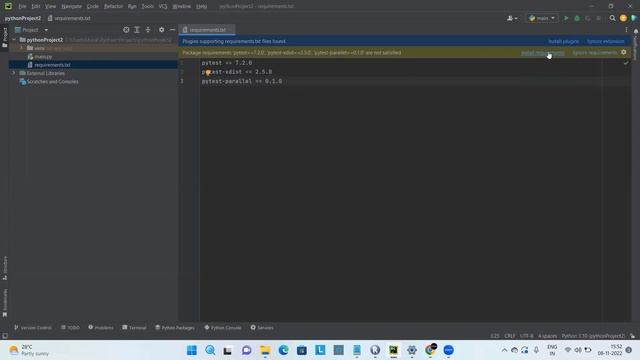This screenshot has width=640, height=360.
Task: Hide the Project tool window
Action: [x=173, y=30]
